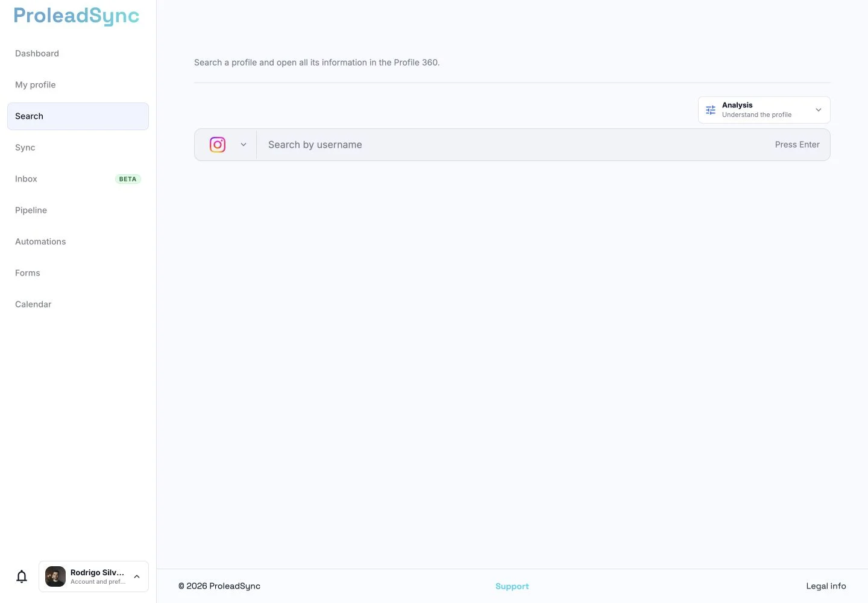Click the Press Enter hint
Viewport: 868px width, 603px height.
797,145
